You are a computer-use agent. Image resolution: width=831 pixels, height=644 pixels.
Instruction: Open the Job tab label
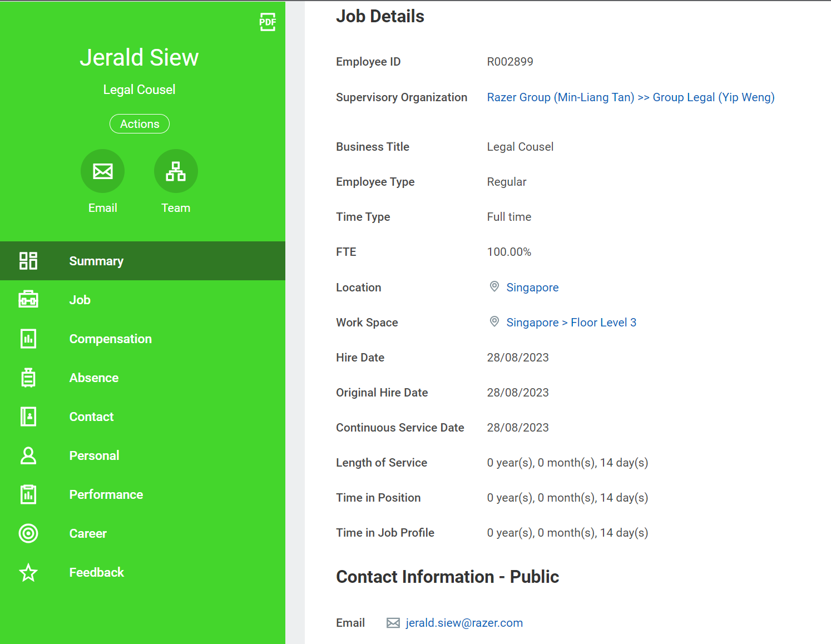click(x=80, y=300)
